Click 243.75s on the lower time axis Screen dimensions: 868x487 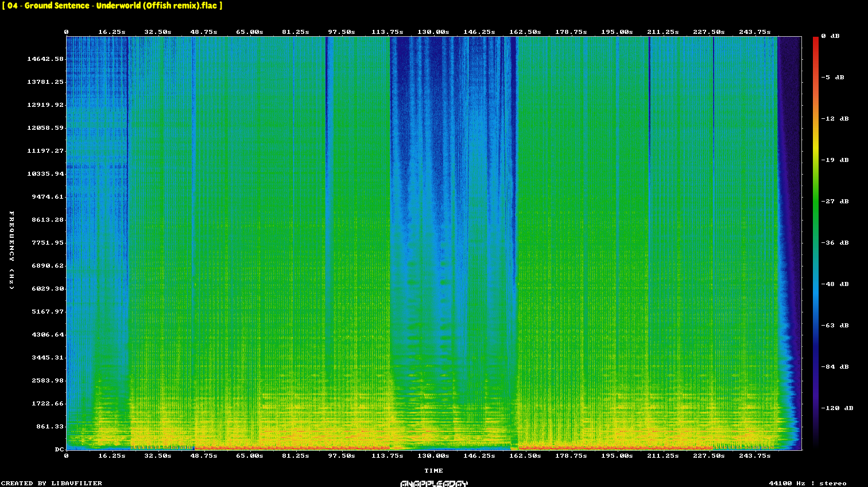point(755,456)
